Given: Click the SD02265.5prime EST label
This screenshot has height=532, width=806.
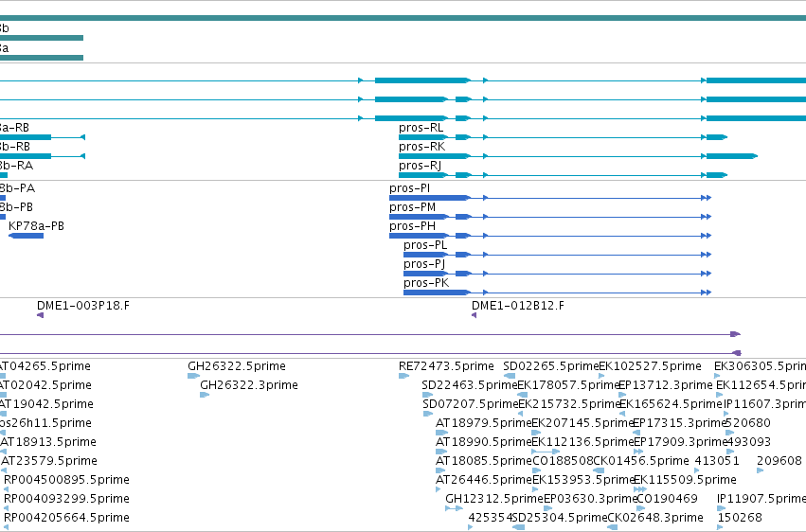Looking at the screenshot, I should pyautogui.click(x=551, y=366).
